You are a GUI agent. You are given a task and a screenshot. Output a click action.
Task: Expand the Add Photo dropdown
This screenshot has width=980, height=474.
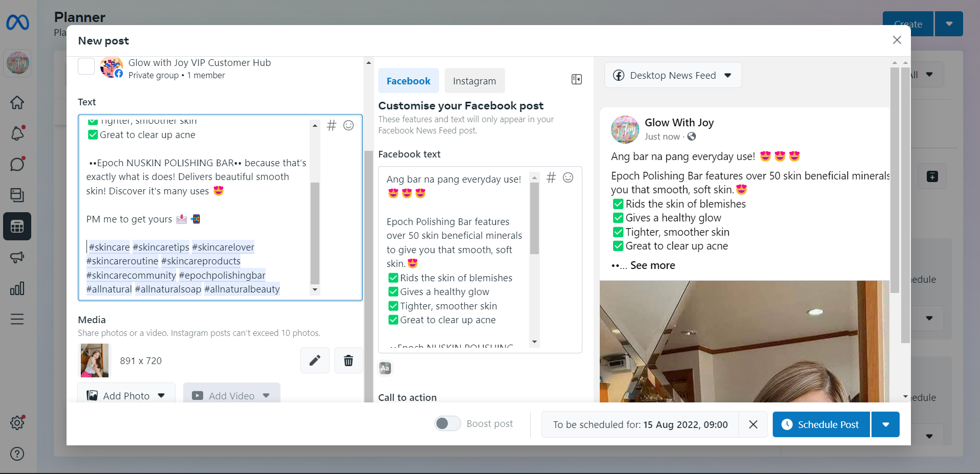coord(162,396)
